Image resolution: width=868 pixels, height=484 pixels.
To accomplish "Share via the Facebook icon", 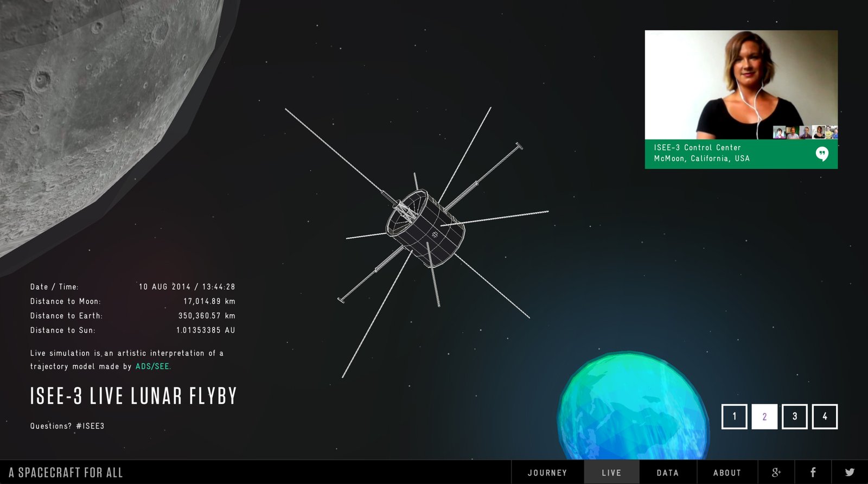I will 813,472.
